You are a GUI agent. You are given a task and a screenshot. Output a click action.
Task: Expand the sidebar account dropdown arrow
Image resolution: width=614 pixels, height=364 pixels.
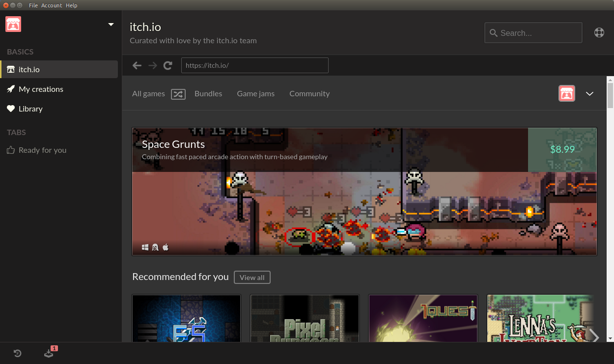111,25
